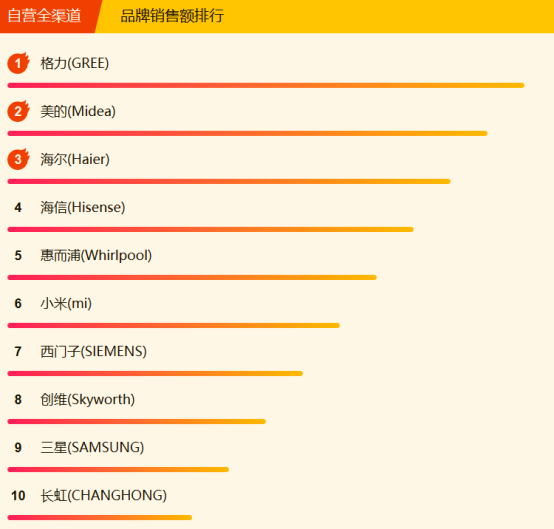Select the 海尔(Haier) brand entry

75,159
